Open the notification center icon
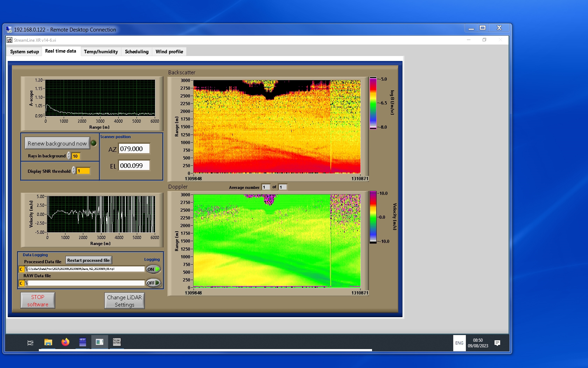Viewport: 588px width, 368px height. tap(497, 343)
